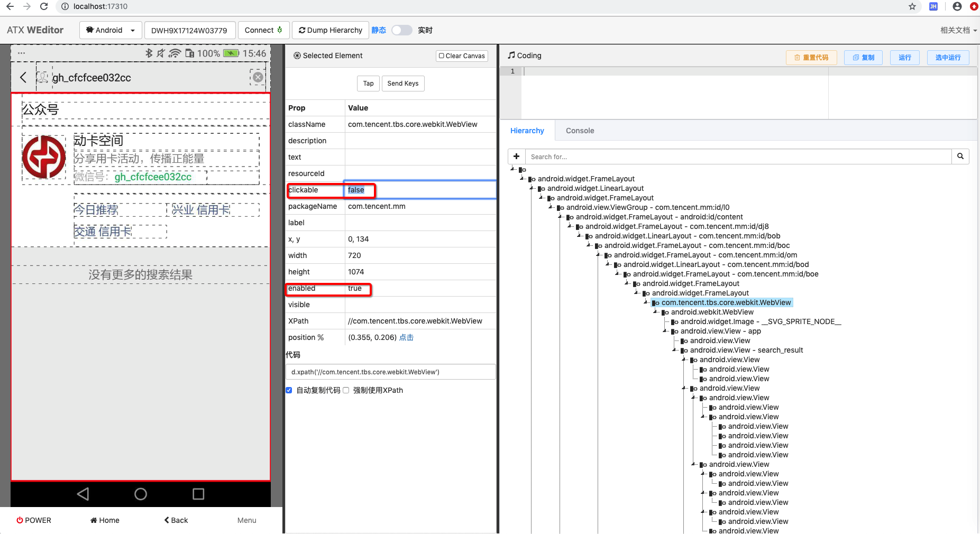Viewport: 980px width, 534px height.
Task: Collapse the android.view.View - search_result node
Action: coord(675,350)
